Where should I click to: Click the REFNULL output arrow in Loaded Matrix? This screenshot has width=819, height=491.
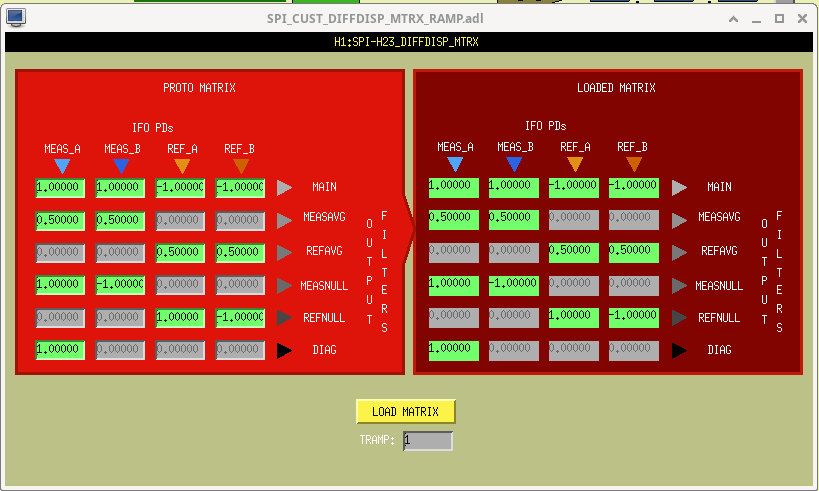pos(679,318)
